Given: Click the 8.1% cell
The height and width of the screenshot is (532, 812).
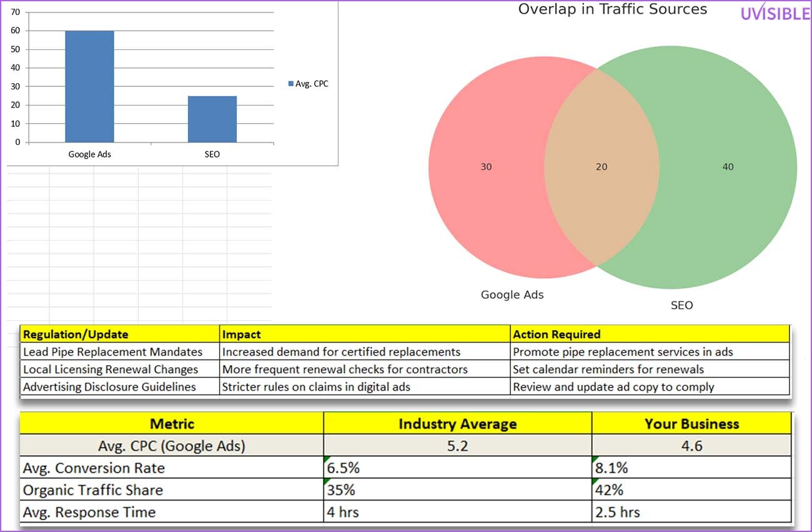Looking at the screenshot, I should pos(691,468).
